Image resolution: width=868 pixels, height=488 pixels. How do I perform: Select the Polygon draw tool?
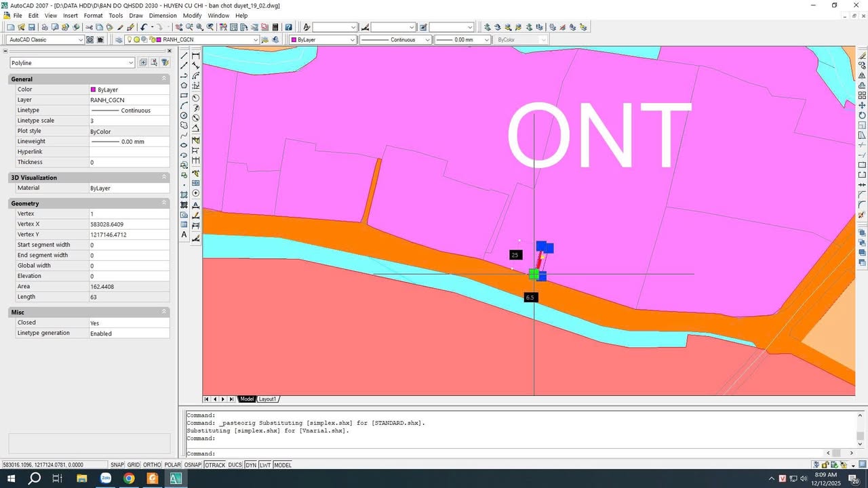click(184, 85)
